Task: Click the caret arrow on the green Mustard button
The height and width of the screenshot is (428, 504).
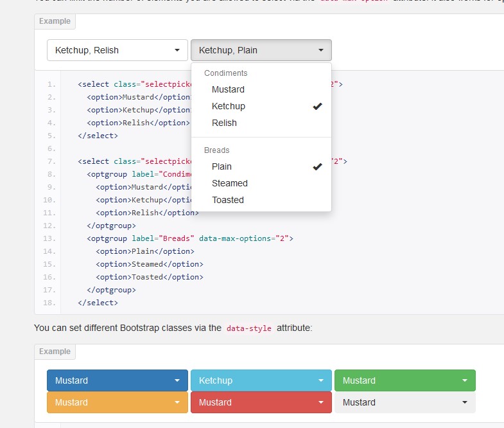Action: coord(465,380)
